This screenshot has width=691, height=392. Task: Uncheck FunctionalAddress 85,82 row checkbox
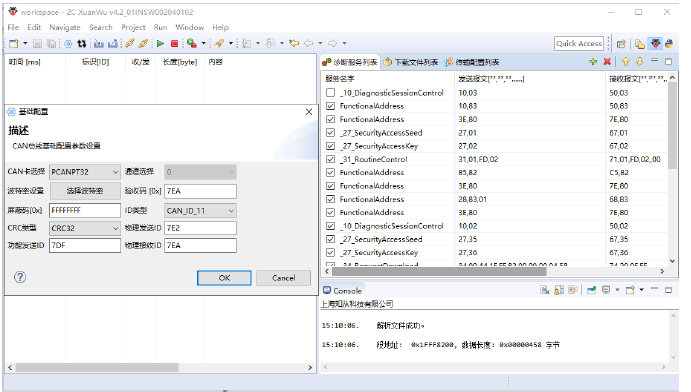331,173
